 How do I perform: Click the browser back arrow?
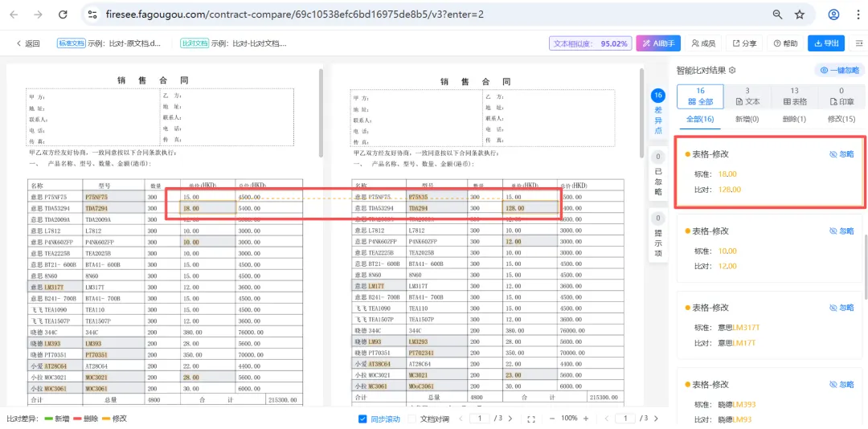[x=14, y=15]
